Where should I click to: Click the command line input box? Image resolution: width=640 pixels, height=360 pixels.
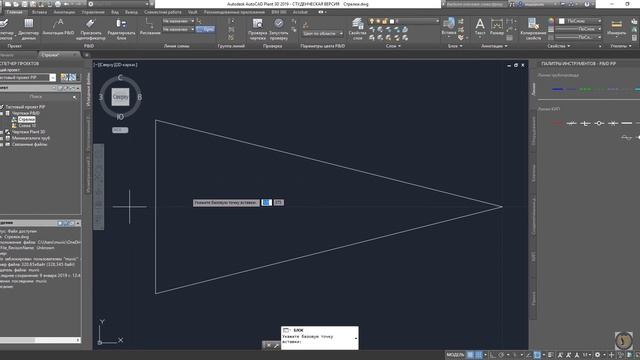pos(319,338)
